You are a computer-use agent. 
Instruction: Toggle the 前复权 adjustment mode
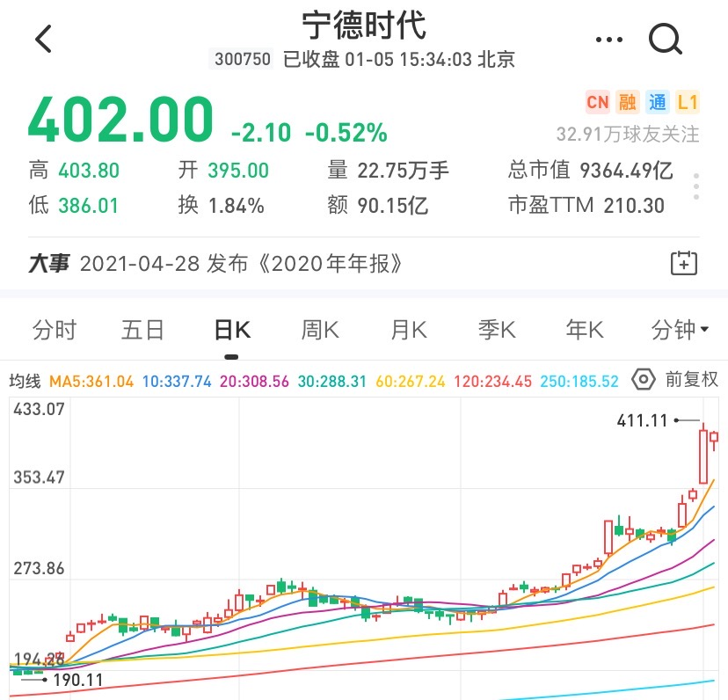[x=692, y=380]
